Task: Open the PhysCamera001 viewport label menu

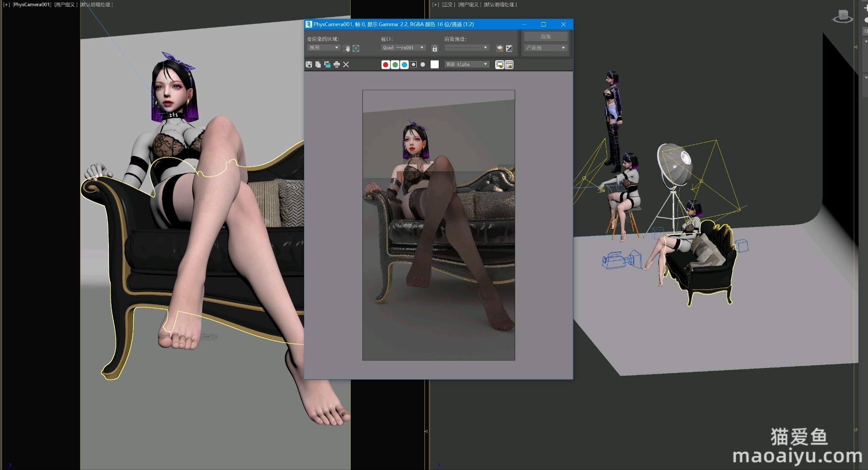Action: point(32,4)
